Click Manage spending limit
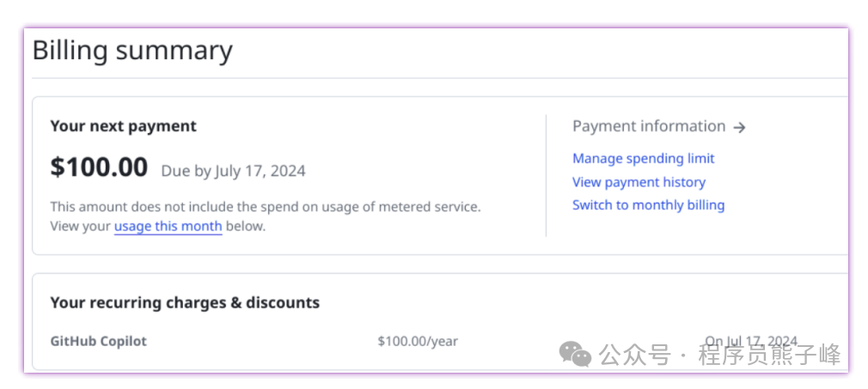The width and height of the screenshot is (868, 389). click(643, 159)
